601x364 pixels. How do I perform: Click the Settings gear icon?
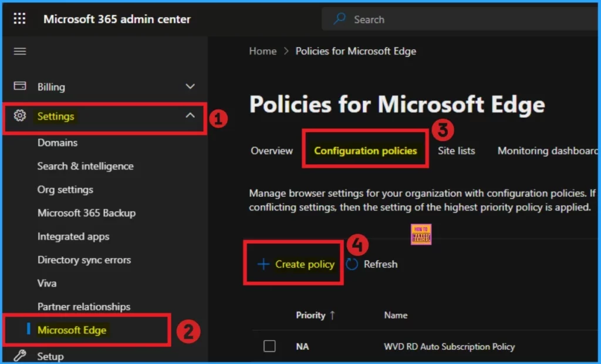pos(20,115)
